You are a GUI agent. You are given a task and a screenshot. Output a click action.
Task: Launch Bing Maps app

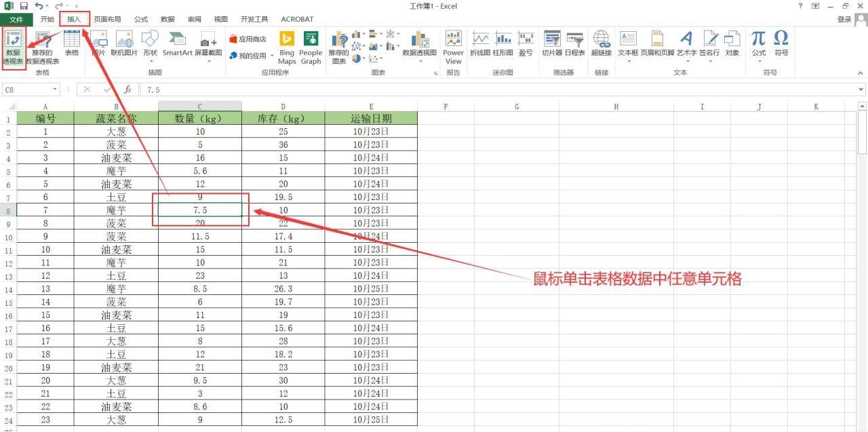287,47
